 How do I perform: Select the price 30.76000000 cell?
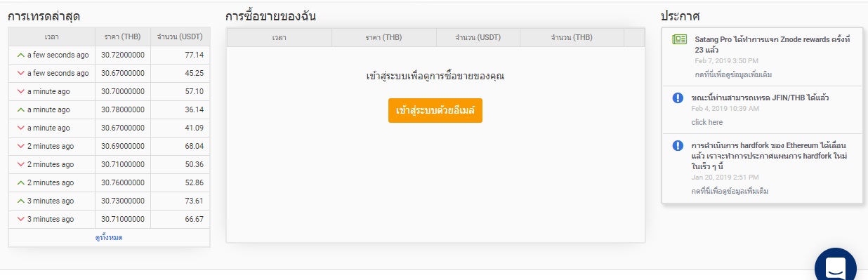click(123, 182)
